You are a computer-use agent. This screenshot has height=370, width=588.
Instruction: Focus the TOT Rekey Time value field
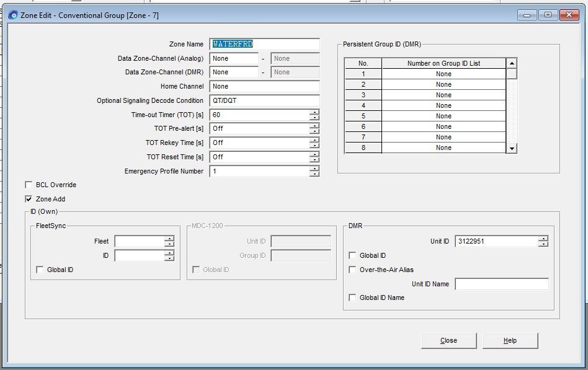[259, 143]
